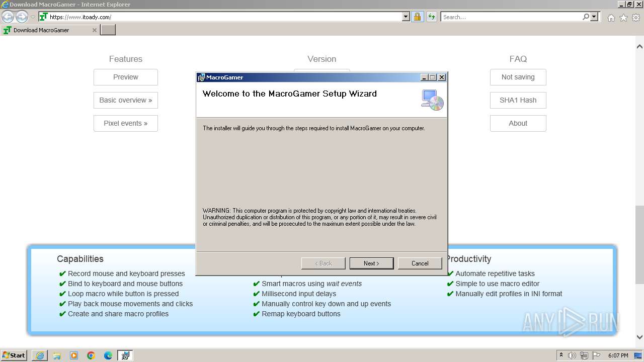Click the page vertical scrollbar thumb
Screen dimensions: 644x362
[x=639, y=244]
